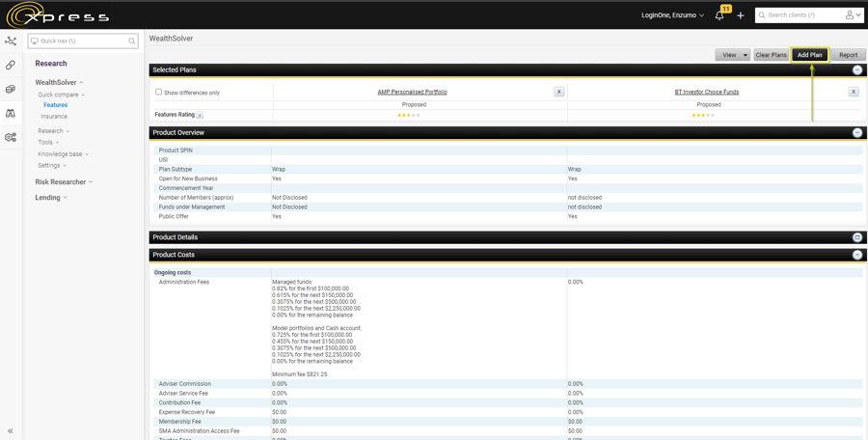Image resolution: width=868 pixels, height=440 pixels.
Task: Open the network nodes sidebar icon
Action: 11,41
